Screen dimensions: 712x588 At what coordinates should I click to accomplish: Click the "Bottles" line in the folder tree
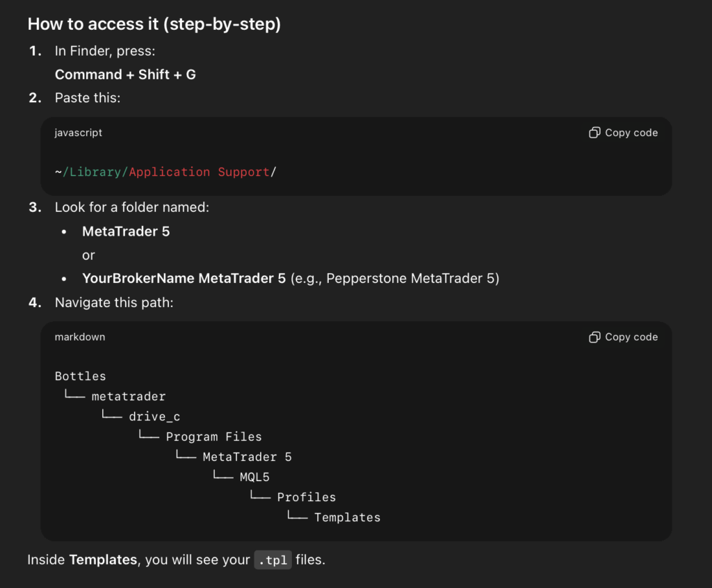point(81,376)
